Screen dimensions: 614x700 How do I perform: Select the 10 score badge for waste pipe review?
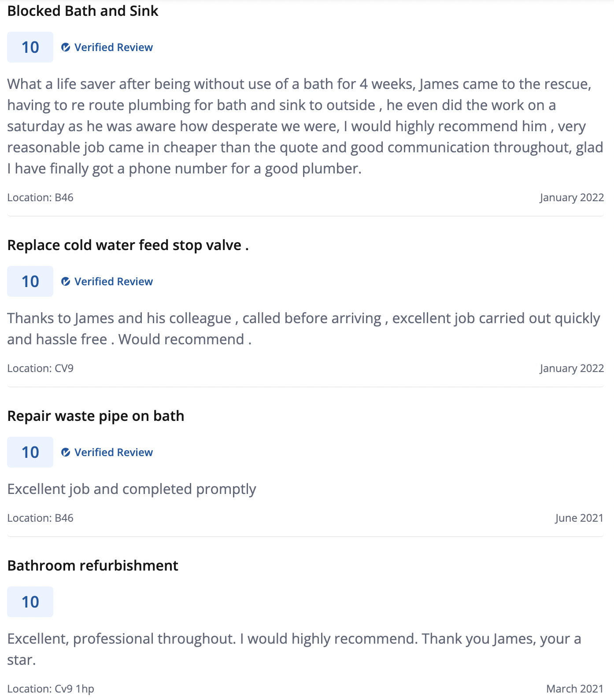coord(30,452)
